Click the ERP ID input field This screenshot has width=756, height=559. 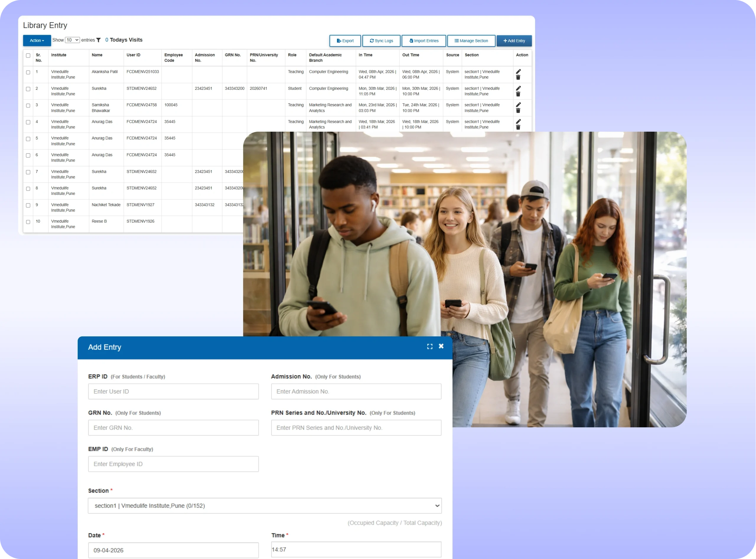173,391
